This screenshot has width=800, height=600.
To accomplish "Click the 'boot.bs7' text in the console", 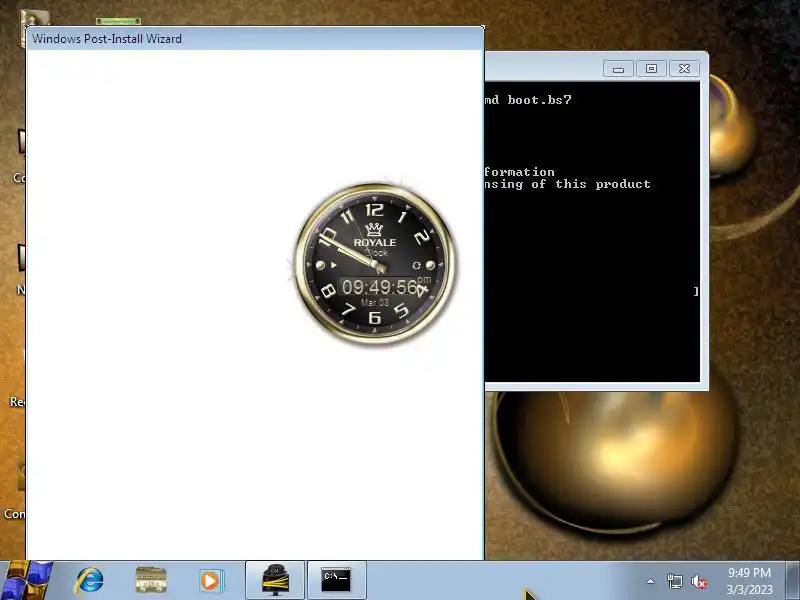I will (539, 100).
